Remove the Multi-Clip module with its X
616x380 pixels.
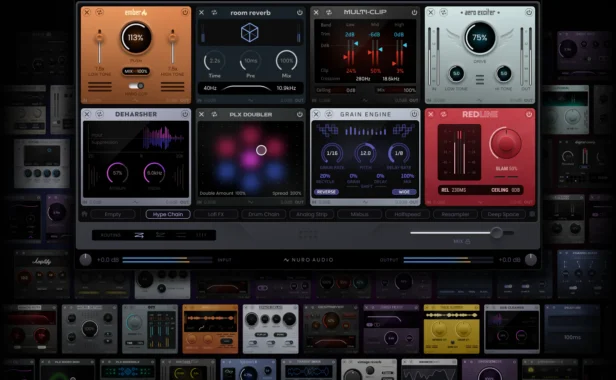pyautogui.click(x=316, y=13)
